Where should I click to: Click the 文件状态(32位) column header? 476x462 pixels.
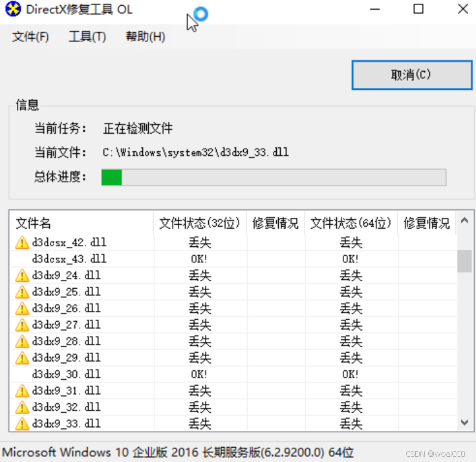199,224
